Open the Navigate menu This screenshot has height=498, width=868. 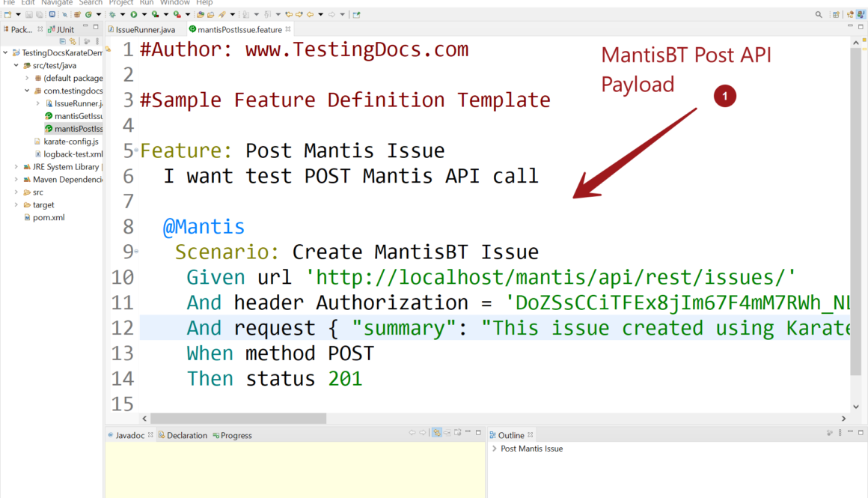tap(57, 3)
